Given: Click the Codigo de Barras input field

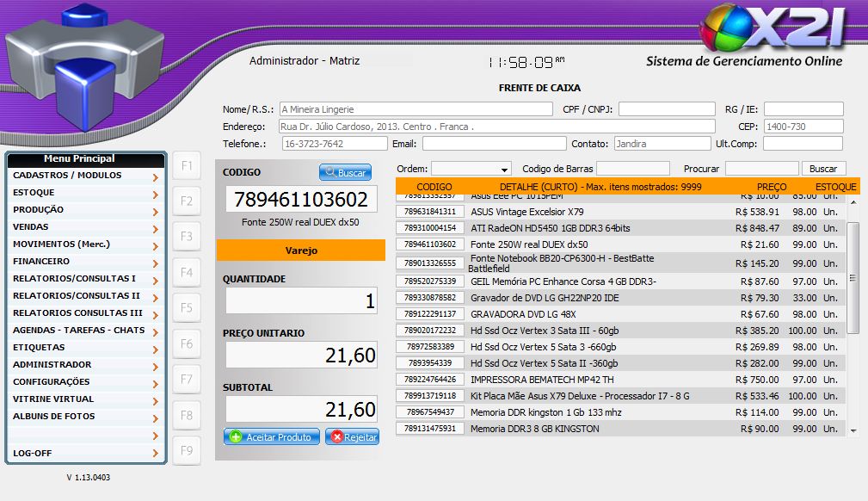Looking at the screenshot, I should (x=632, y=169).
